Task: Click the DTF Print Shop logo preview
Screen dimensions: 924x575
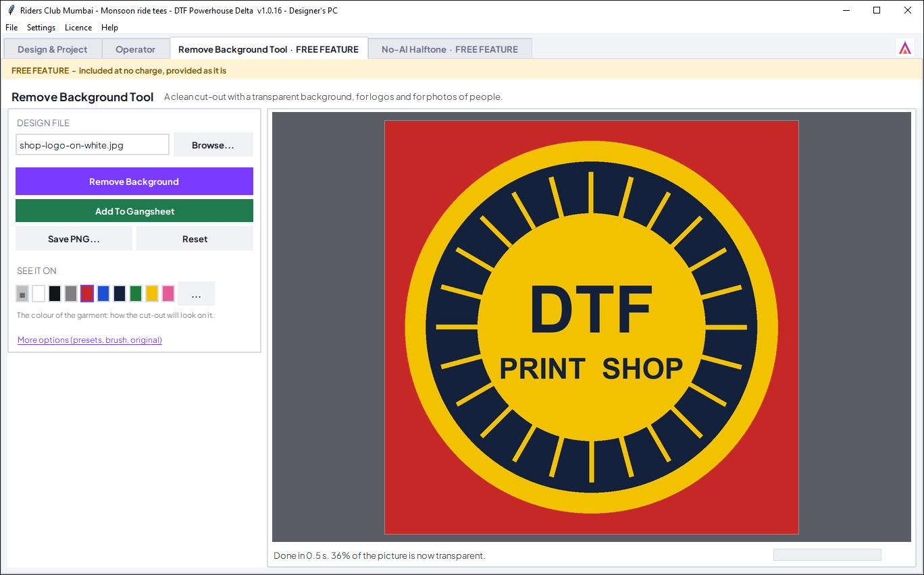Action: (592, 327)
